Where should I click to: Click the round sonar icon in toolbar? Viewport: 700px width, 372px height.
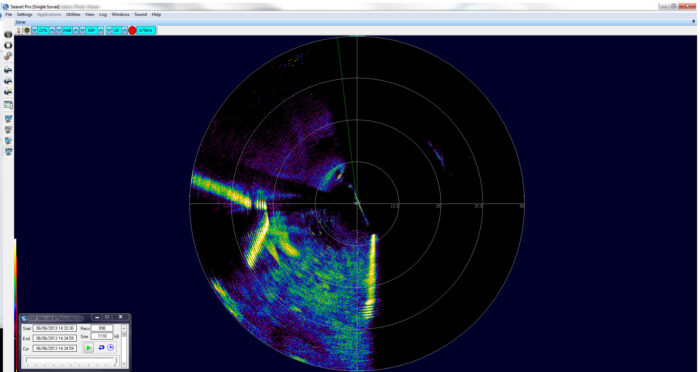(x=27, y=30)
